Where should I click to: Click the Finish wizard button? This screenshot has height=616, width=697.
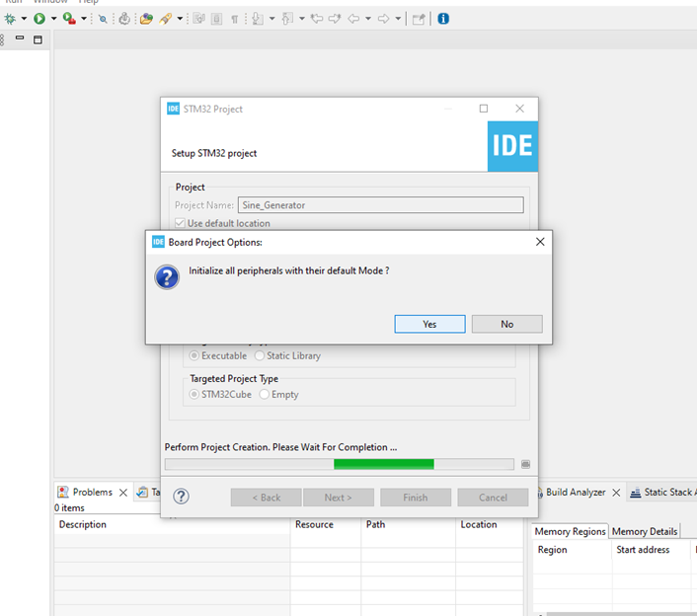[416, 498]
